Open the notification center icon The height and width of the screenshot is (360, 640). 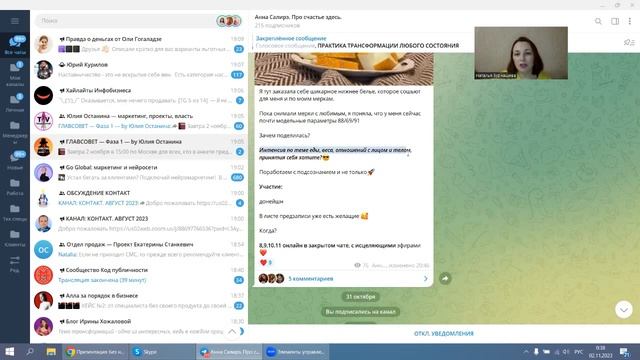coord(624,351)
